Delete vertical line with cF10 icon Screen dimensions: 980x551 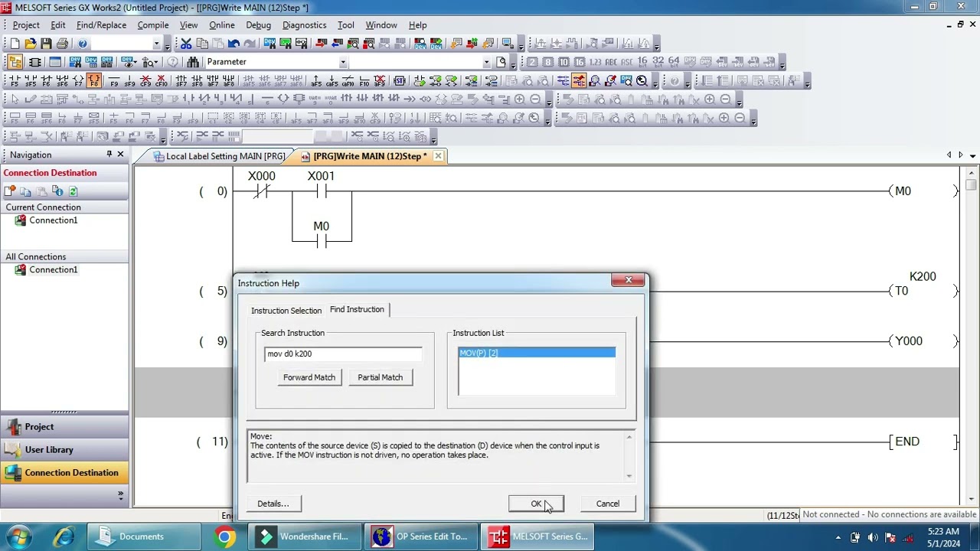161,80
